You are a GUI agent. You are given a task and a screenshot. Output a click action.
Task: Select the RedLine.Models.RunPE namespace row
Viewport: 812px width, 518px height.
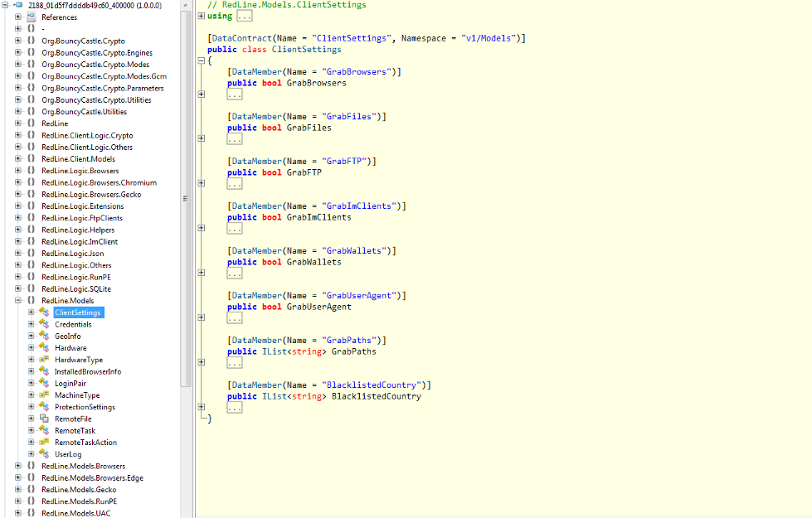(80, 501)
